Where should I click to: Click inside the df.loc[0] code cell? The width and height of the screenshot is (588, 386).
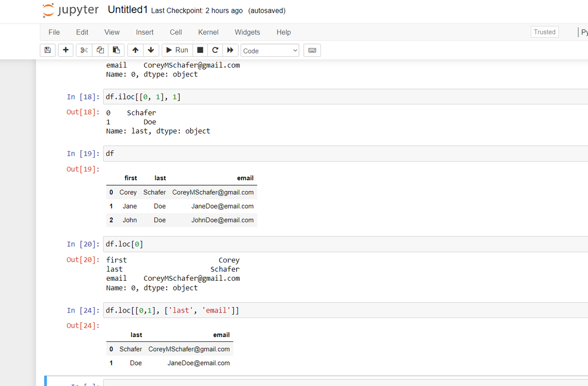click(345, 244)
